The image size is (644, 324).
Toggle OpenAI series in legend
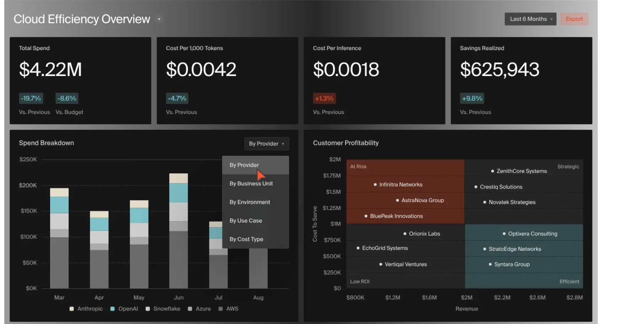[113, 309]
